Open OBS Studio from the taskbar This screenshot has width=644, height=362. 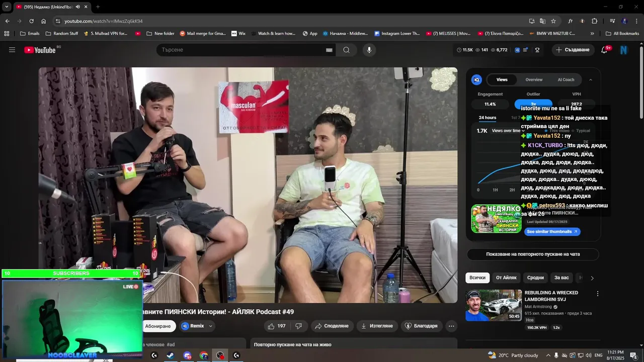(x=220, y=355)
